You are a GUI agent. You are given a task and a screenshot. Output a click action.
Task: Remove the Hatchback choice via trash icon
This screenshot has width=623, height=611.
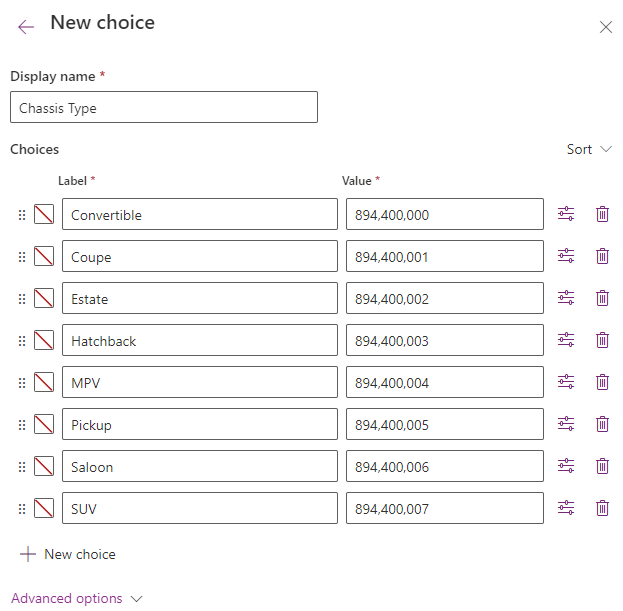pyautogui.click(x=602, y=340)
